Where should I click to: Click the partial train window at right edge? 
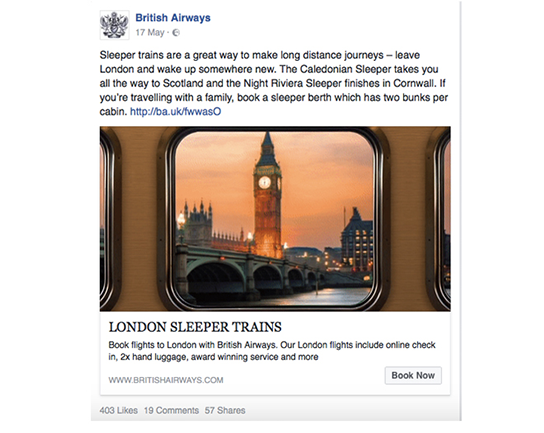click(x=442, y=219)
